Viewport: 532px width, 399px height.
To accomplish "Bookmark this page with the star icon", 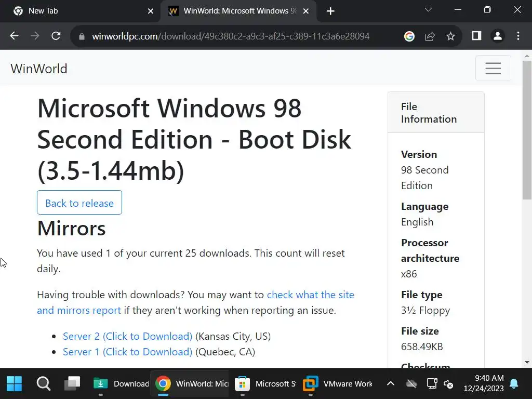I will [x=450, y=36].
